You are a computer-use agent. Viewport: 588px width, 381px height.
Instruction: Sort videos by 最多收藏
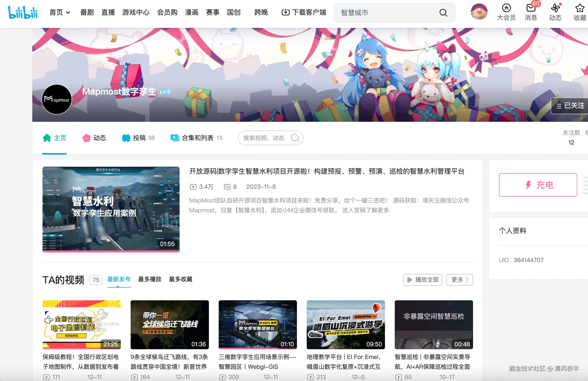pos(181,279)
